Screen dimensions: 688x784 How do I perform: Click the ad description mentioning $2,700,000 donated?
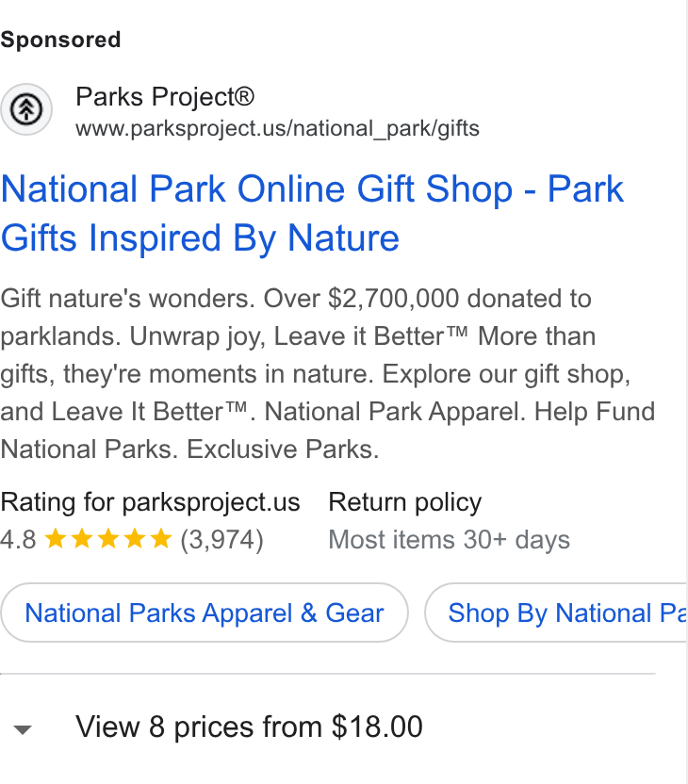(327, 373)
